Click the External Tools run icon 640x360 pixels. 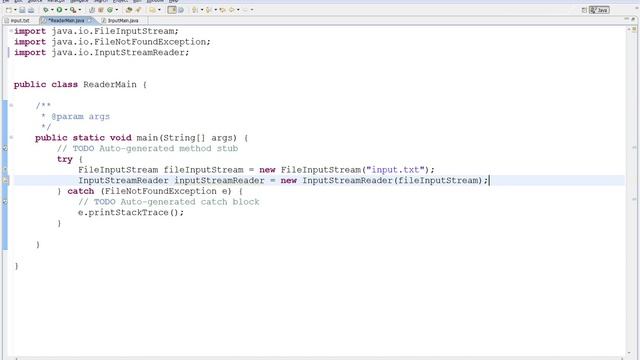pyautogui.click(x=73, y=10)
